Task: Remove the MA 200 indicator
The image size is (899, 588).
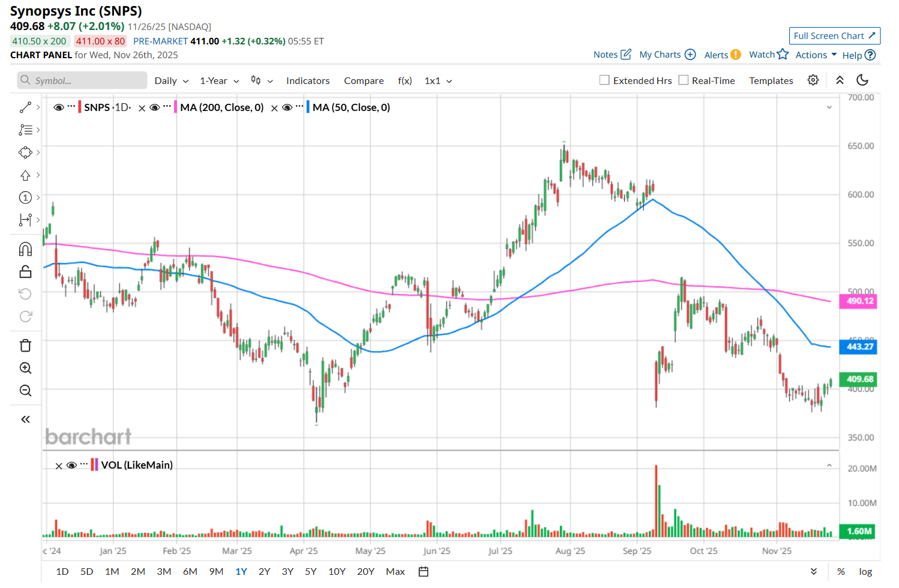Action: 142,108
